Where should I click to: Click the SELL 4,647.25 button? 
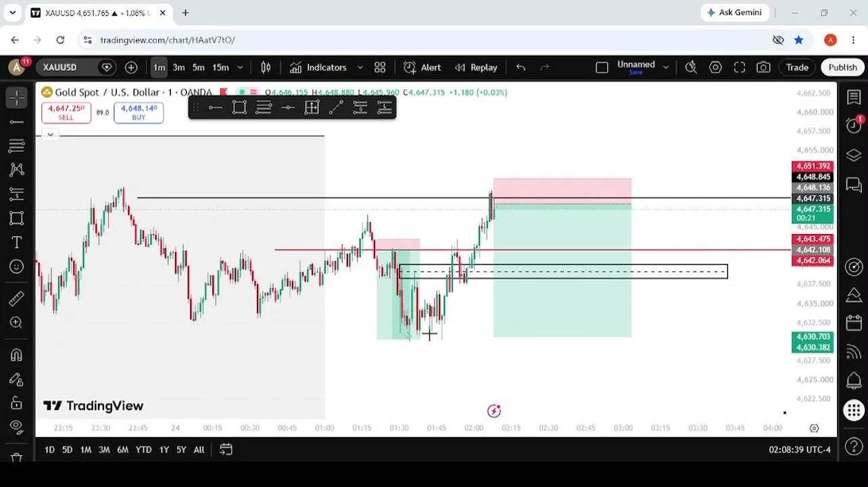click(x=66, y=112)
